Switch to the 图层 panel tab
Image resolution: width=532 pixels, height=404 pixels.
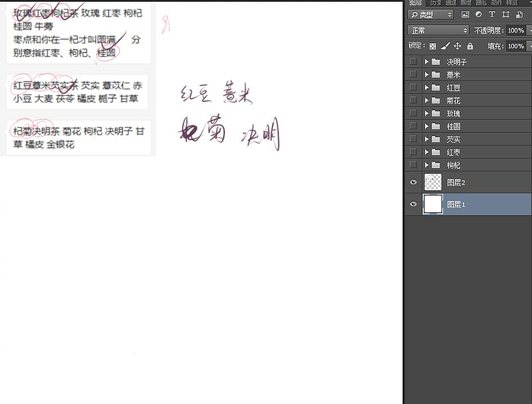416,3
